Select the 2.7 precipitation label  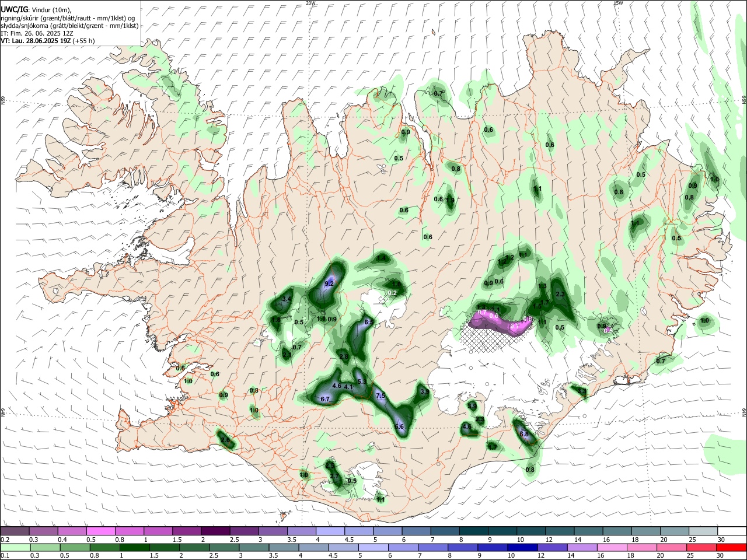(334, 477)
